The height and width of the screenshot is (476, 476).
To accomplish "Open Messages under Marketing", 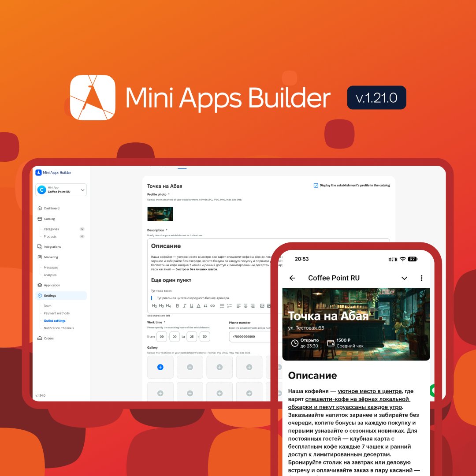I will tap(51, 268).
